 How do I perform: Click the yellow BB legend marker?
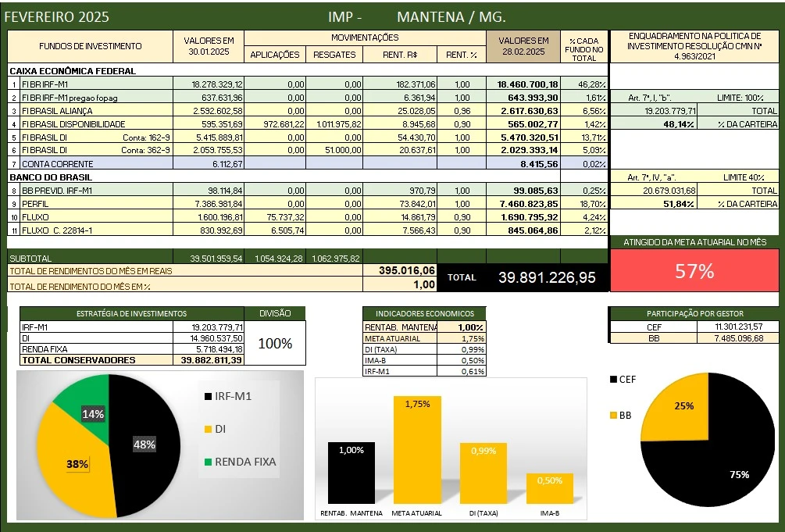point(612,415)
